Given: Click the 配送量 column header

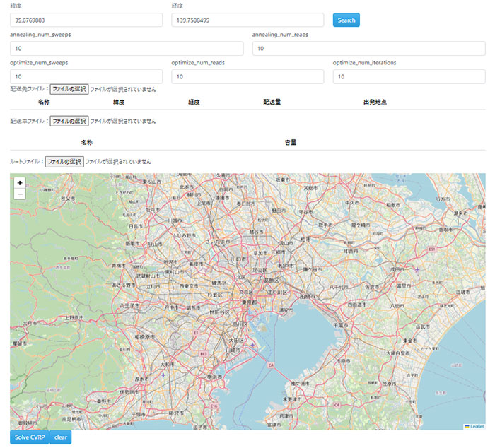Looking at the screenshot, I should click(x=272, y=102).
